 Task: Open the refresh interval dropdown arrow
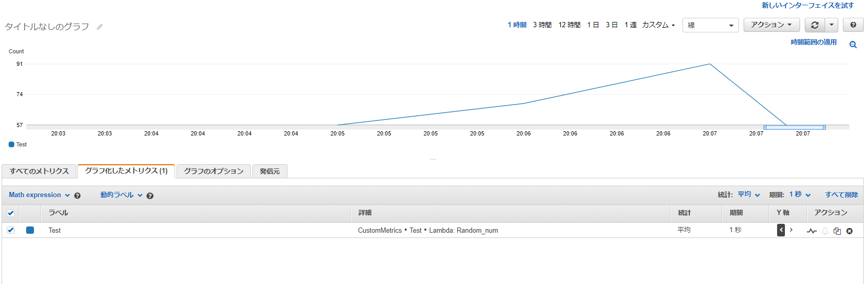(831, 25)
